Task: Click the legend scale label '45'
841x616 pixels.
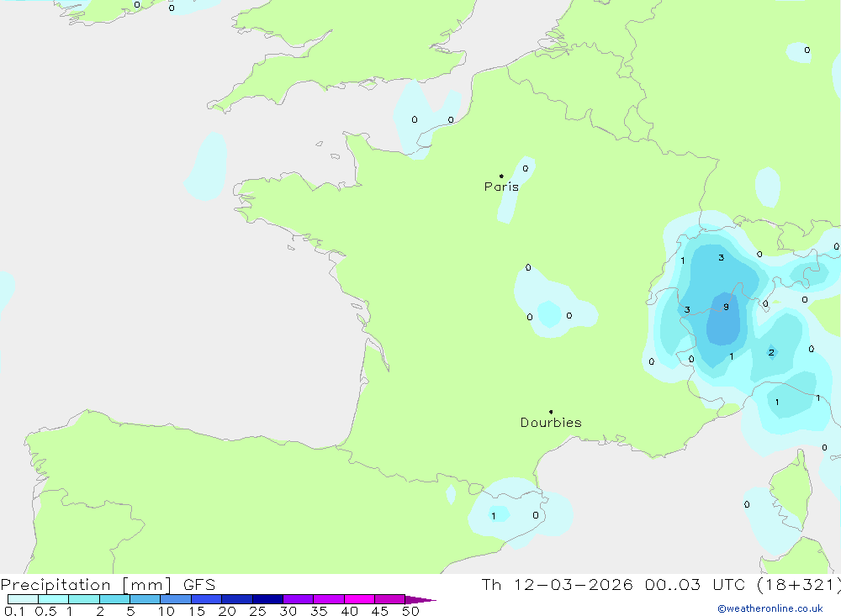Action: coord(380,611)
